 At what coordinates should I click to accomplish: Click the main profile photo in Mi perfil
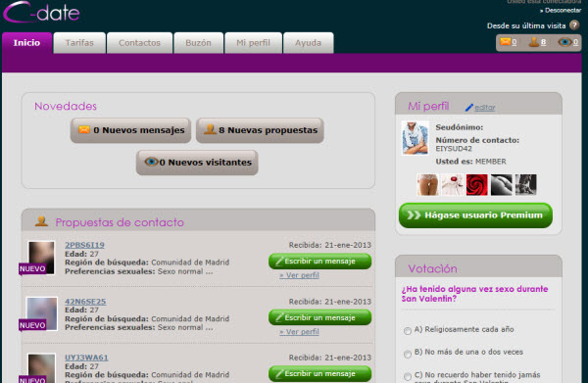[415, 138]
